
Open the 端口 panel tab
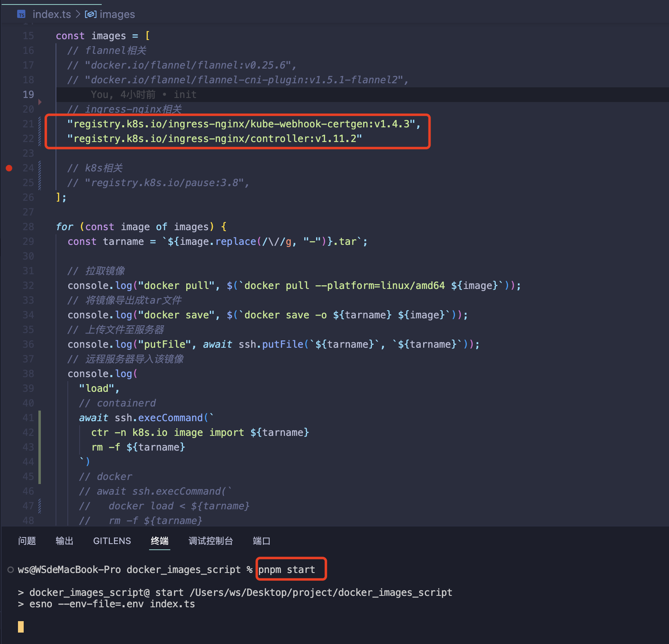(x=261, y=541)
